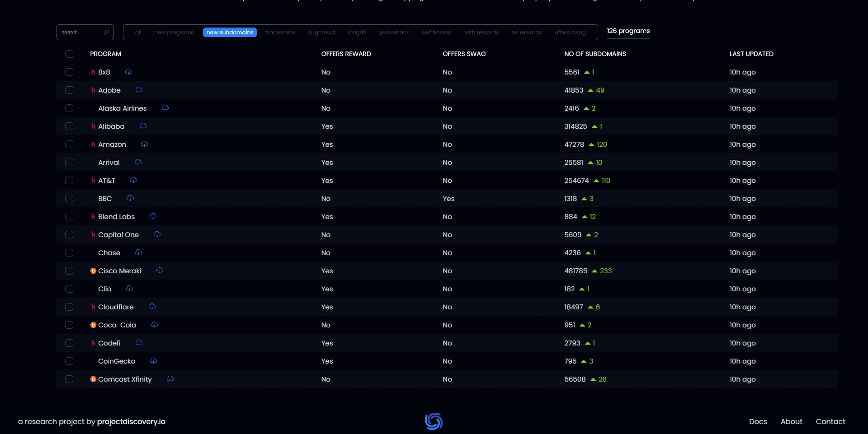Click Bugcrowd badge icon next to Cisco Meraki
The width and height of the screenshot is (868, 434).
(93, 271)
